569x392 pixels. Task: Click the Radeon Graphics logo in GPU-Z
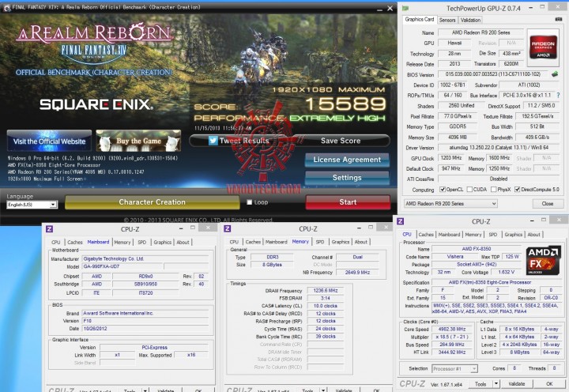point(543,47)
